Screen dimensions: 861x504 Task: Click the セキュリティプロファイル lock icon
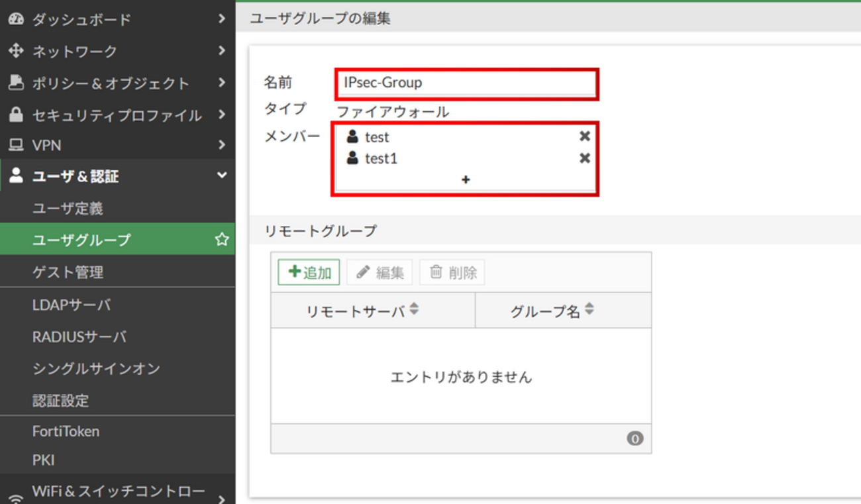pyautogui.click(x=15, y=115)
